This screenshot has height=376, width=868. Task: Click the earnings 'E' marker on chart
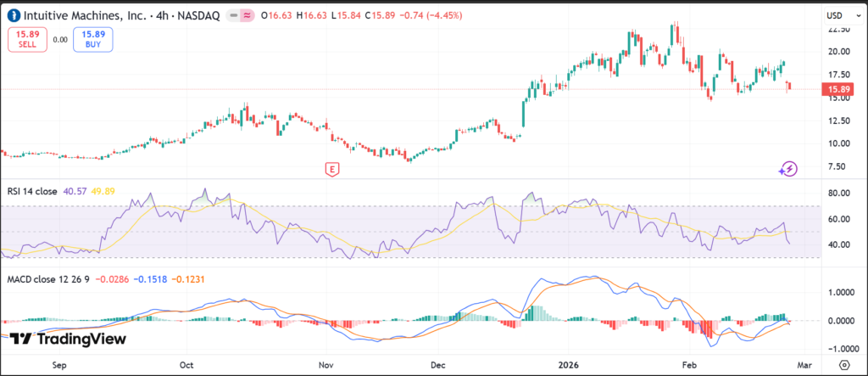tap(332, 170)
